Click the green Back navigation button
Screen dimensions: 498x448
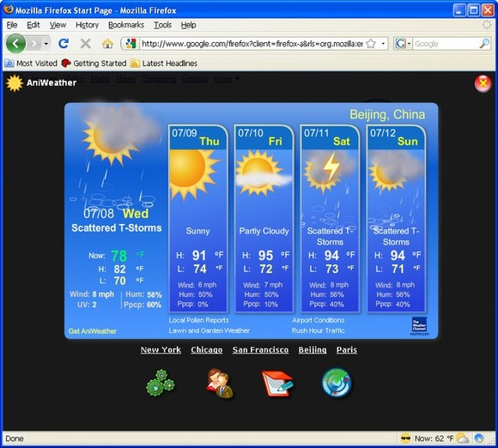(x=15, y=44)
